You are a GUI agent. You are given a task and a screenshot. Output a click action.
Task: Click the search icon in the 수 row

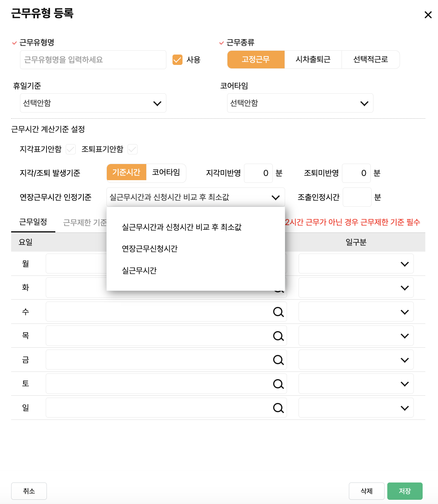click(x=278, y=312)
